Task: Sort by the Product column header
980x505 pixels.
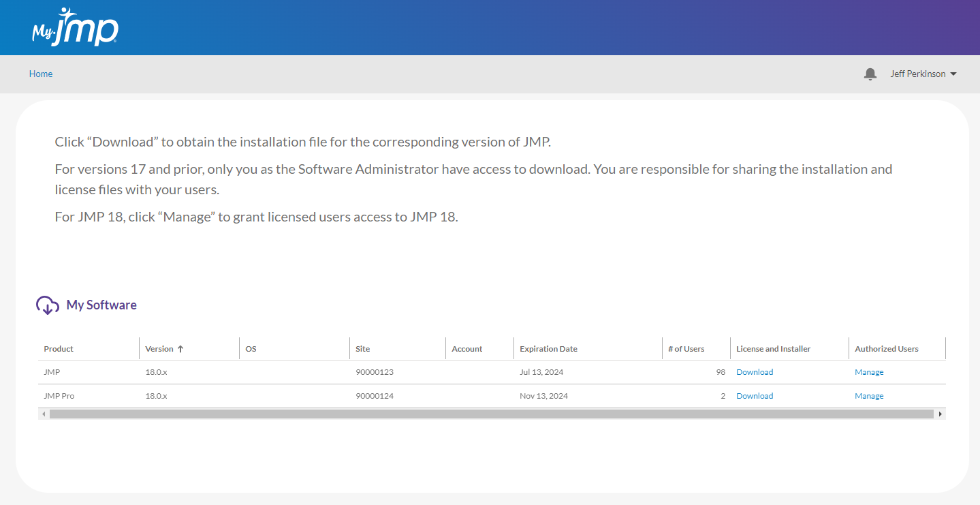Action: (59, 348)
